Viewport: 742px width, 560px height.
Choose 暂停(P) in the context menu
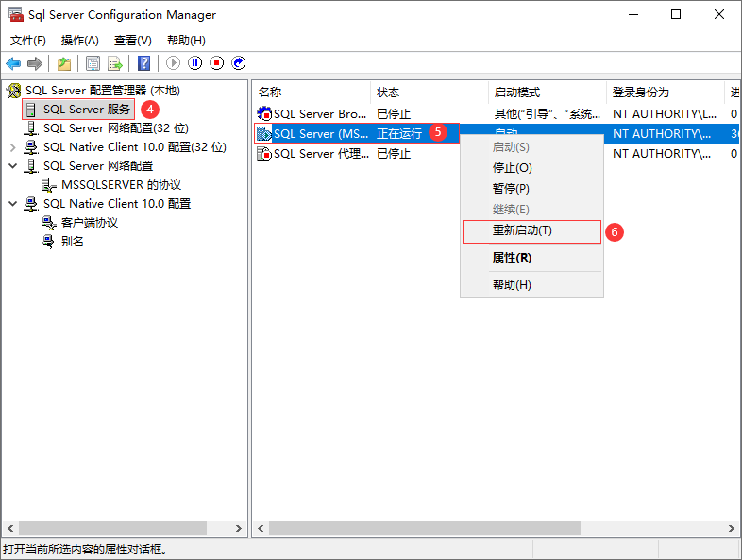[531, 189]
